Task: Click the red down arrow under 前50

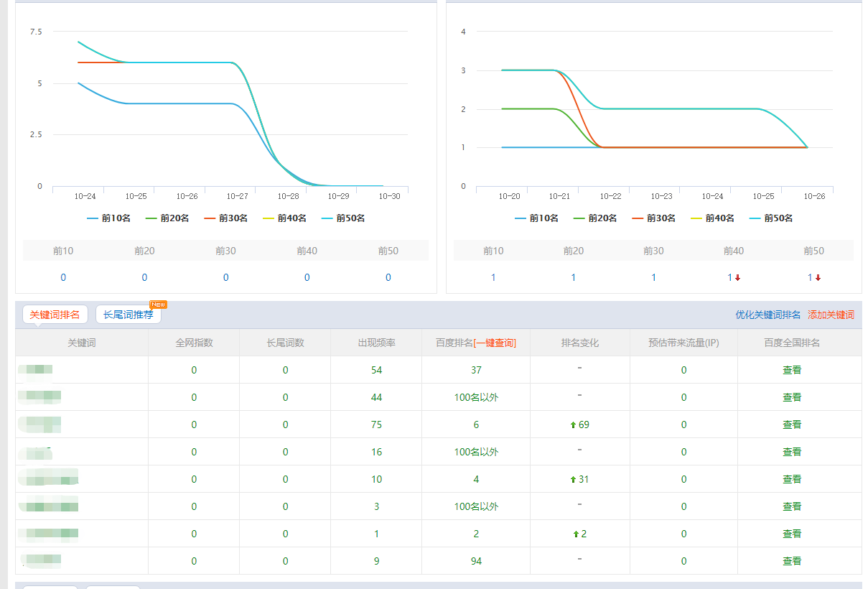Action: point(818,278)
